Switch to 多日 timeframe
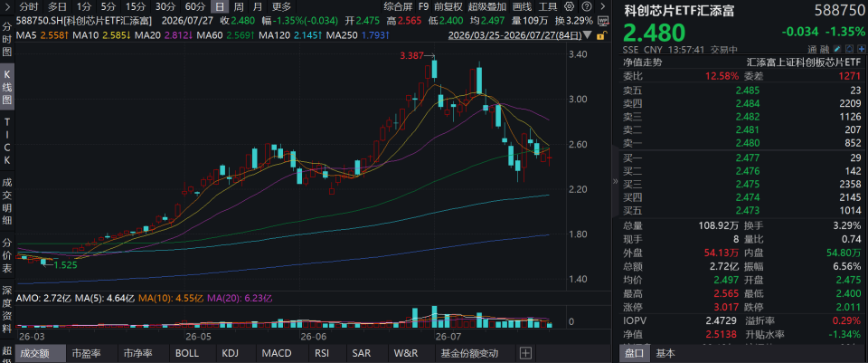868x363 pixels. pos(56,6)
